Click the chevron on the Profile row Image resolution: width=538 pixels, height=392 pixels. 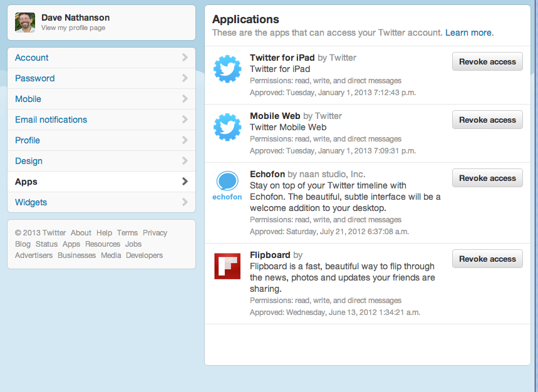point(185,140)
